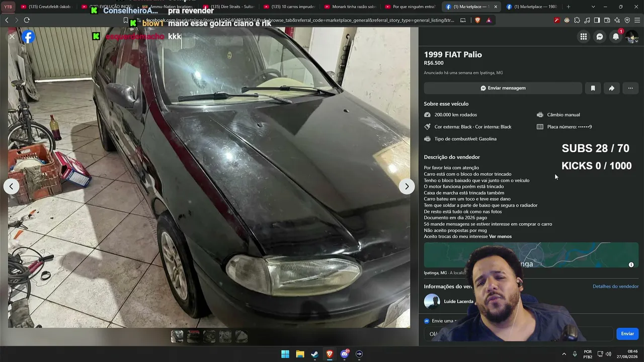Open a new browser tab
The image size is (644, 362).
(x=569, y=7)
